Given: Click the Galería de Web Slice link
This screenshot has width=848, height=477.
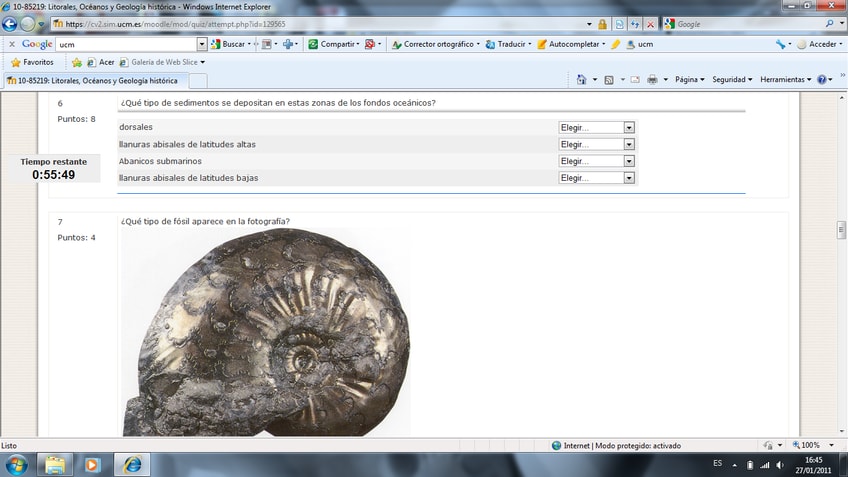Looking at the screenshot, I should coord(167,62).
